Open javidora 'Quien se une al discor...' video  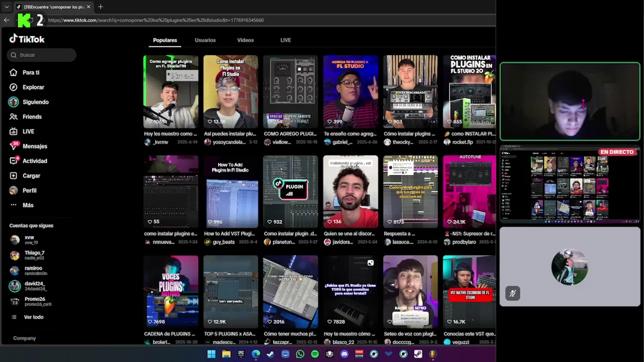coord(350,192)
